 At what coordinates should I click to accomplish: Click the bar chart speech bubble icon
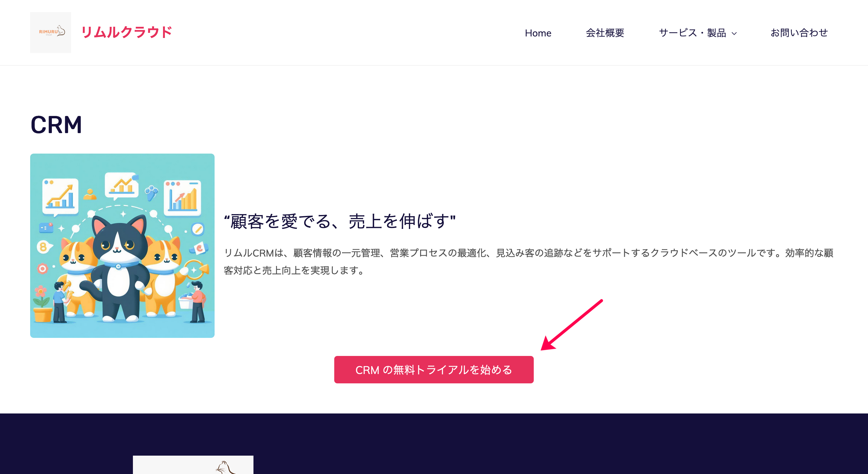(60, 197)
